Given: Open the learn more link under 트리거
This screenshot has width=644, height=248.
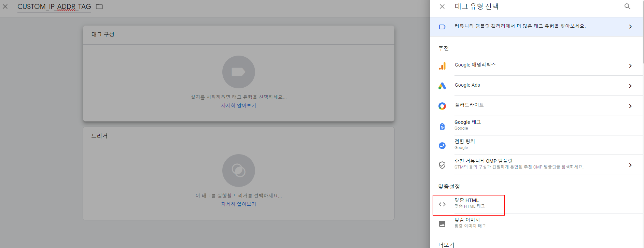Looking at the screenshot, I should click(x=239, y=204).
